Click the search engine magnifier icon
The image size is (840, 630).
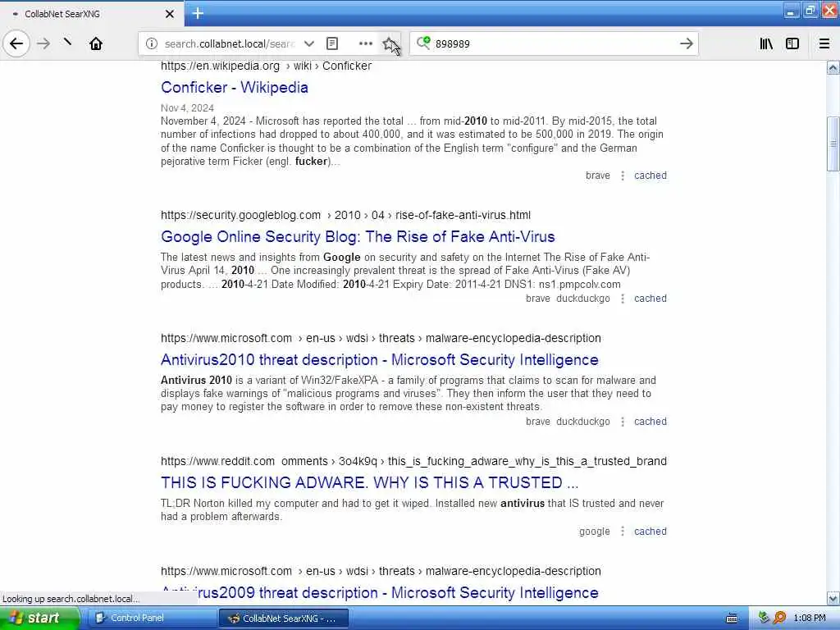423,43
